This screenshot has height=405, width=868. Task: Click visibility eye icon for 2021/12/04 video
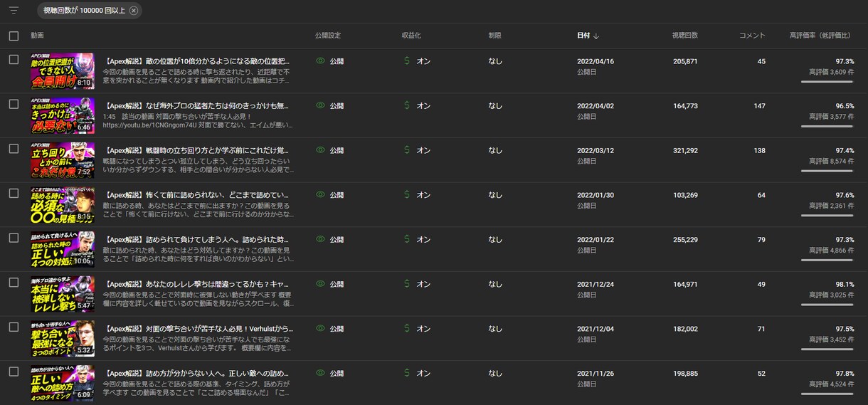coord(320,328)
